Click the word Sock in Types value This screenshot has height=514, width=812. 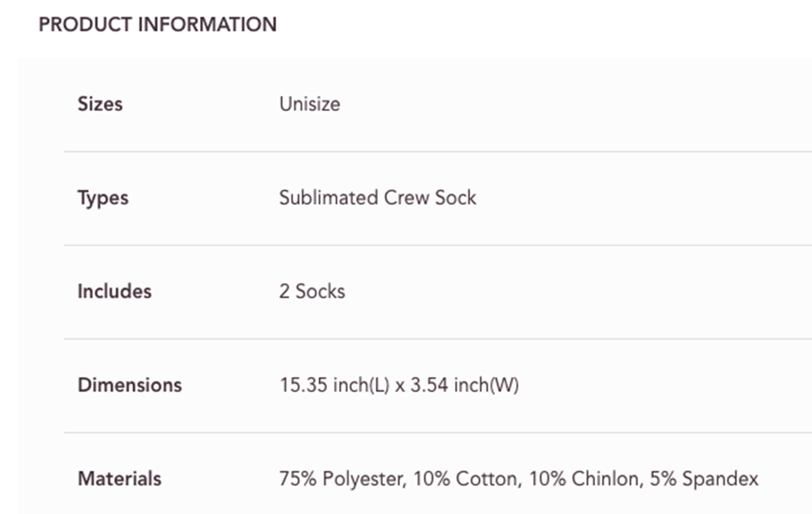pos(456,198)
